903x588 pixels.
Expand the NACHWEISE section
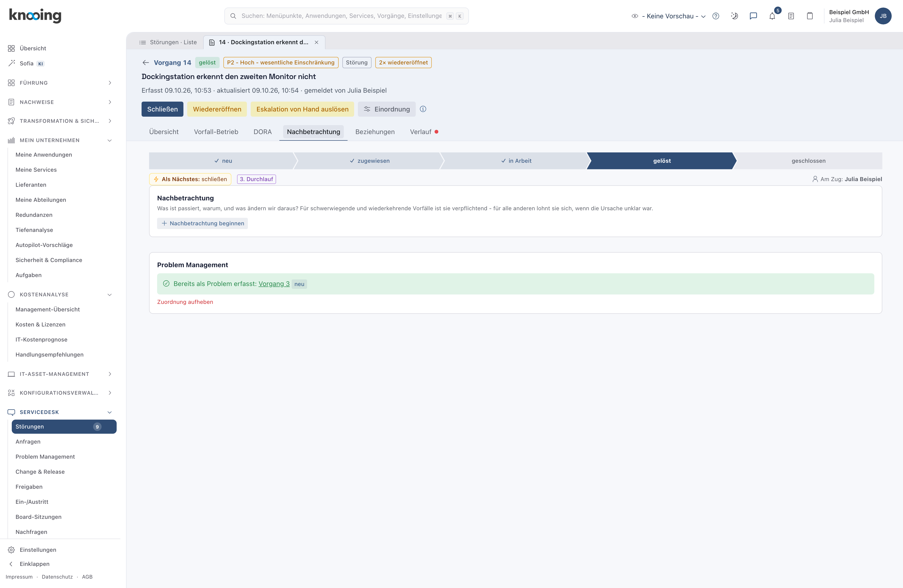tap(60, 102)
